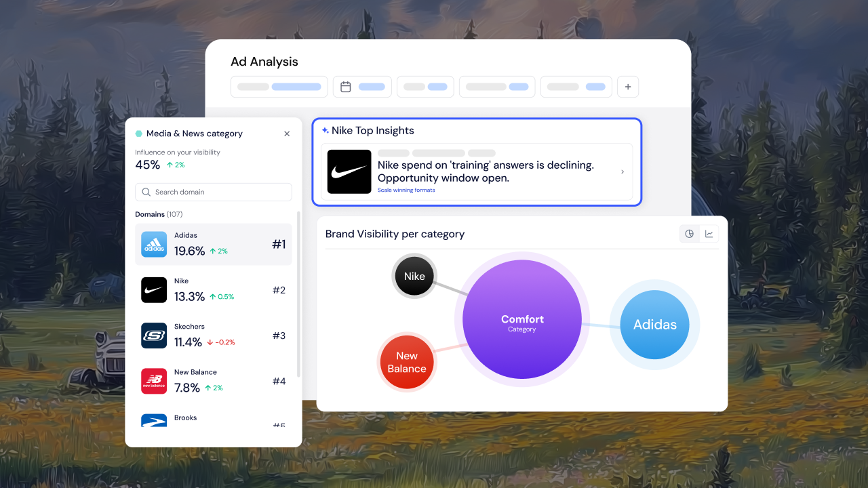Click the teal hexagon icon beside Media & News category
Screen dimensions: 868x488
[139, 134]
